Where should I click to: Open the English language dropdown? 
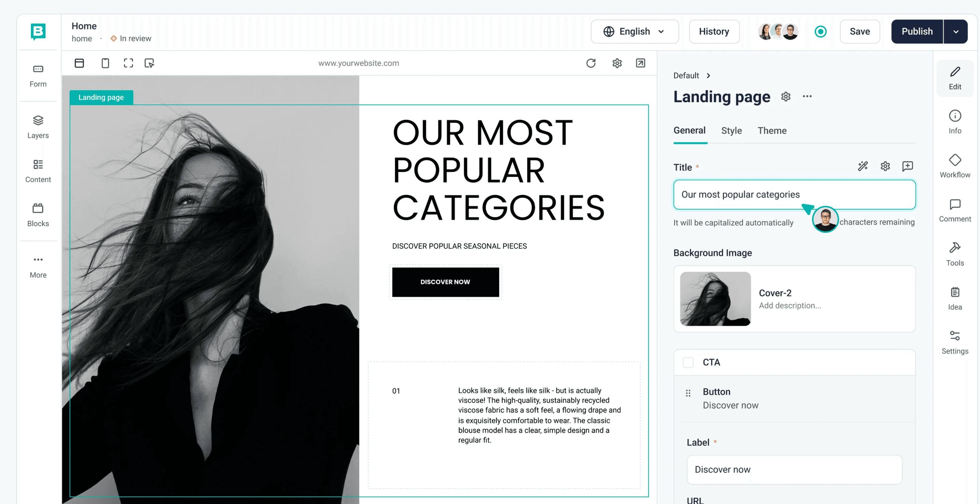[x=635, y=32]
